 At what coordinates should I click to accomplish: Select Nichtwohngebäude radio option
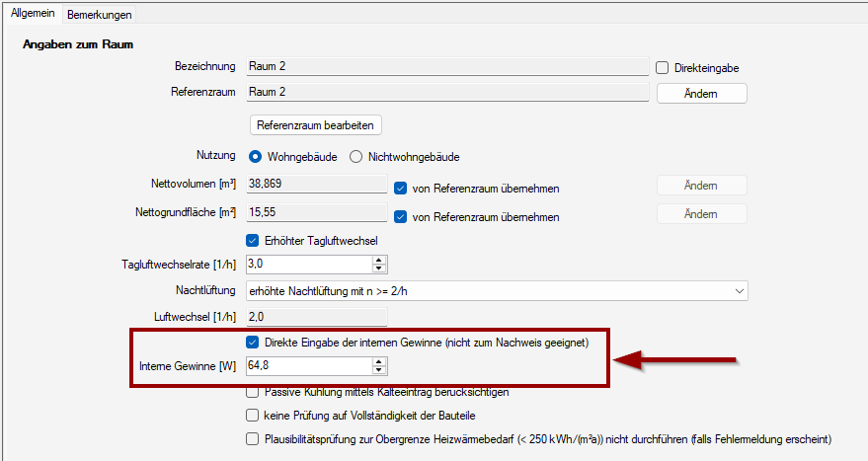coord(356,157)
